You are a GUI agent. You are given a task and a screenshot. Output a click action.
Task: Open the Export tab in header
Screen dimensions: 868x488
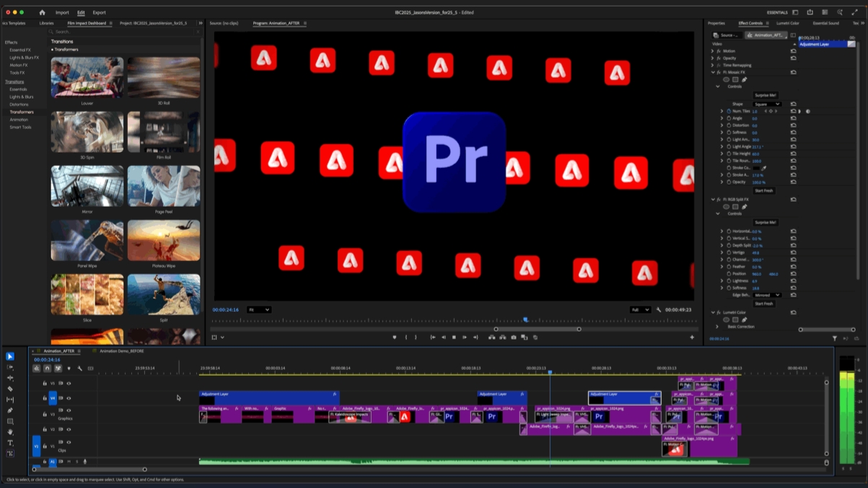click(99, 12)
